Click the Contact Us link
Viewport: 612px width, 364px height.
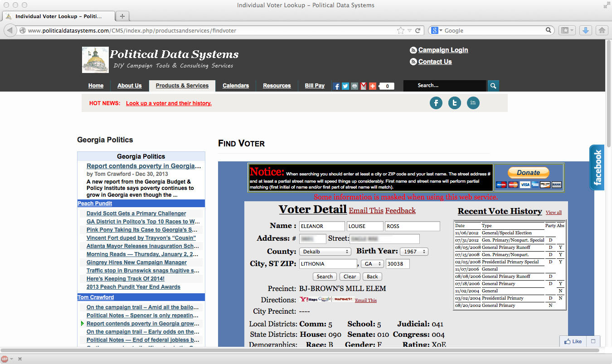click(435, 62)
